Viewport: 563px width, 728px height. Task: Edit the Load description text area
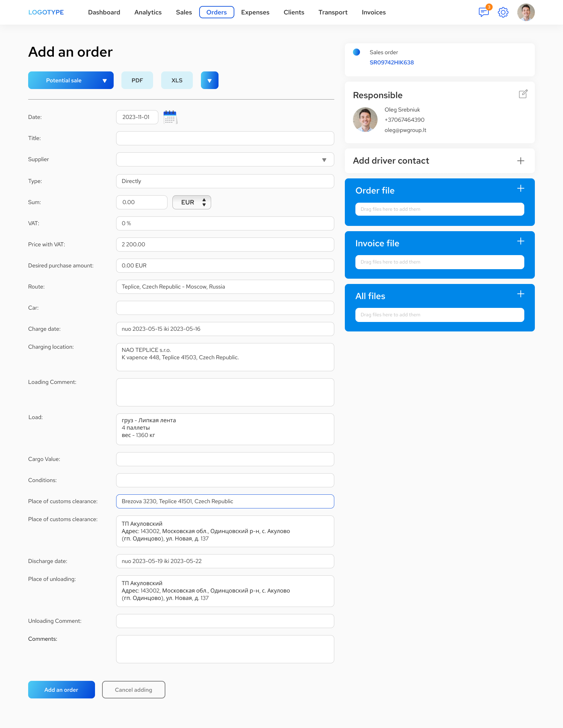pyautogui.click(x=225, y=429)
